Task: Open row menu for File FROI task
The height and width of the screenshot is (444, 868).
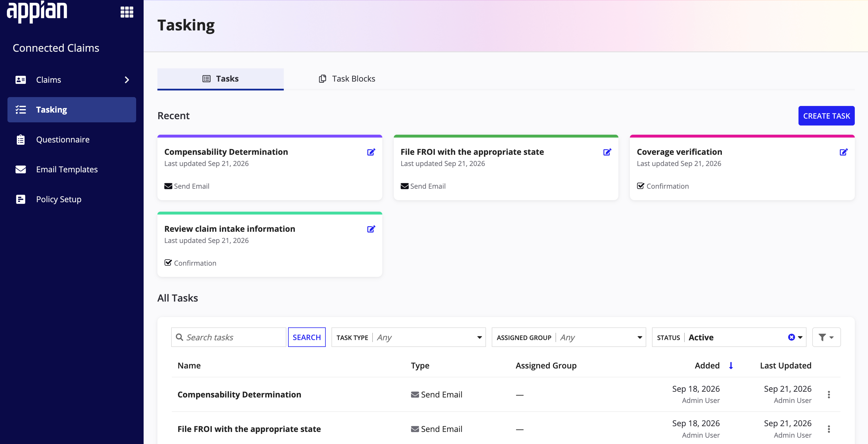Action: (829, 429)
